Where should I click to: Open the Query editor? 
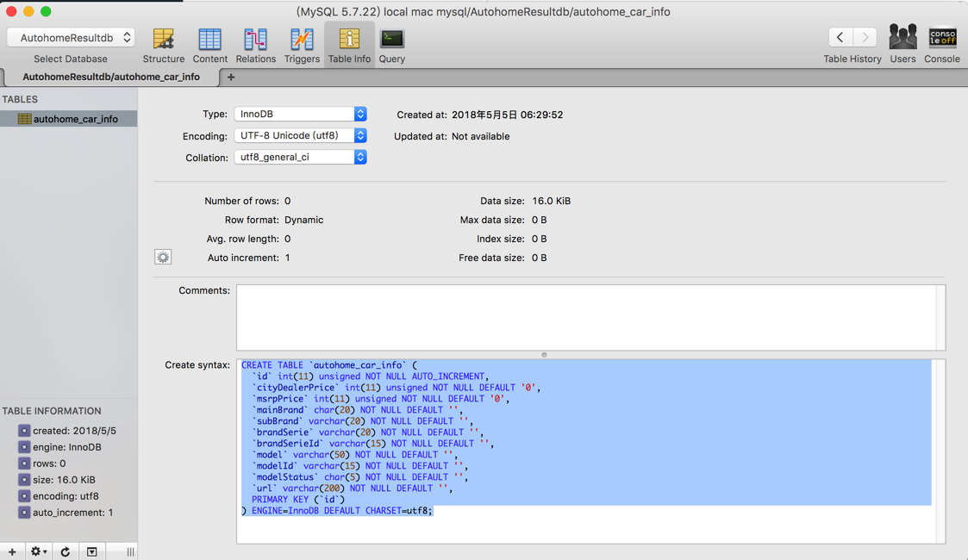(392, 45)
